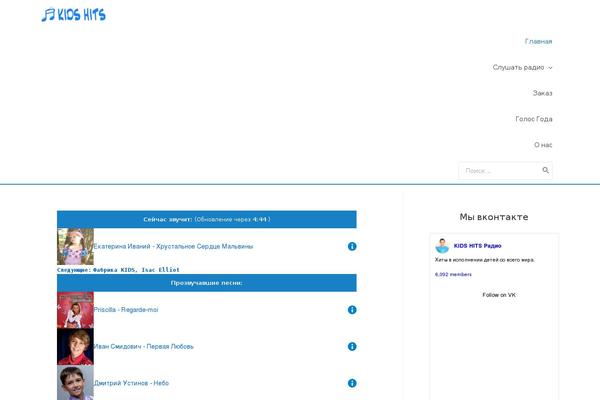Viewport: 600px width, 400px height.
Task: Click Екатерина Иваний - Хрустальное Сердце Мальвины title
Action: pos(173,246)
